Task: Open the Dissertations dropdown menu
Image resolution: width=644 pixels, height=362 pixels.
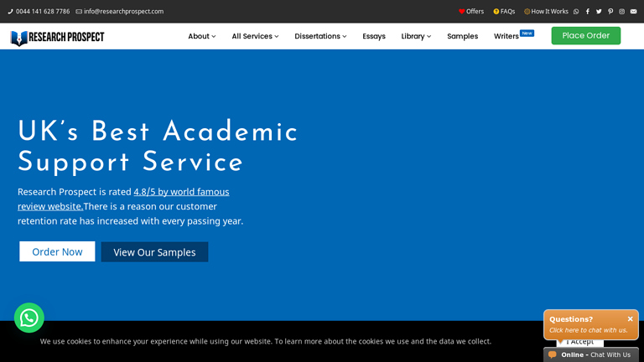Action: (x=320, y=36)
